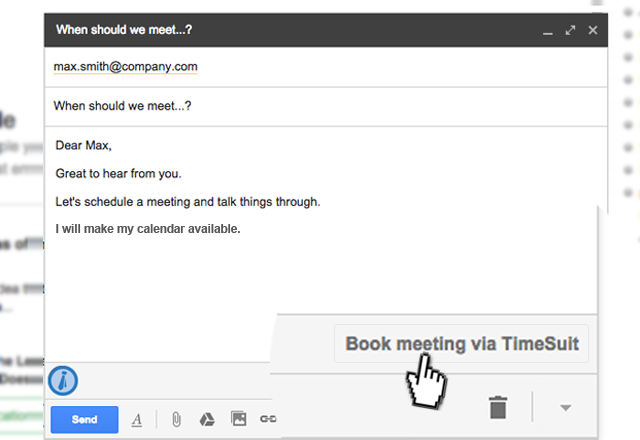Click 'Let's schedule a meeting' sentence

(188, 202)
